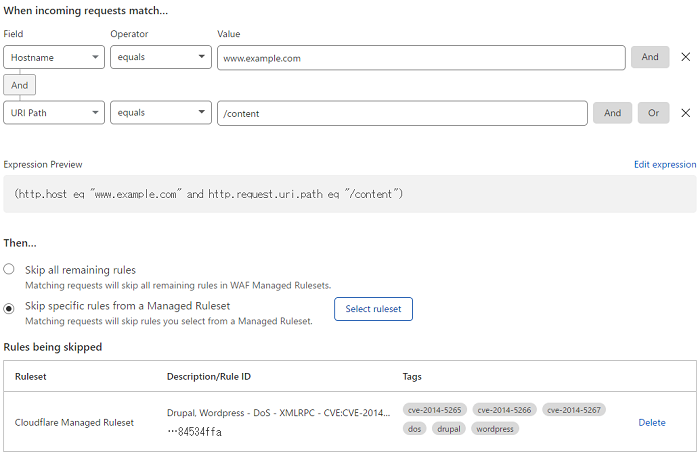The image size is (700, 454).
Task: Focus the /content value input field
Action: pos(402,114)
